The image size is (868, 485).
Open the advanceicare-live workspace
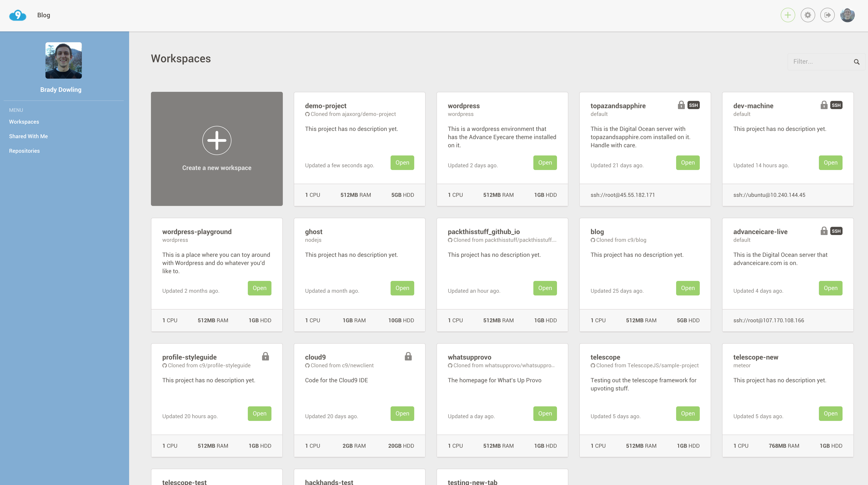coord(830,288)
